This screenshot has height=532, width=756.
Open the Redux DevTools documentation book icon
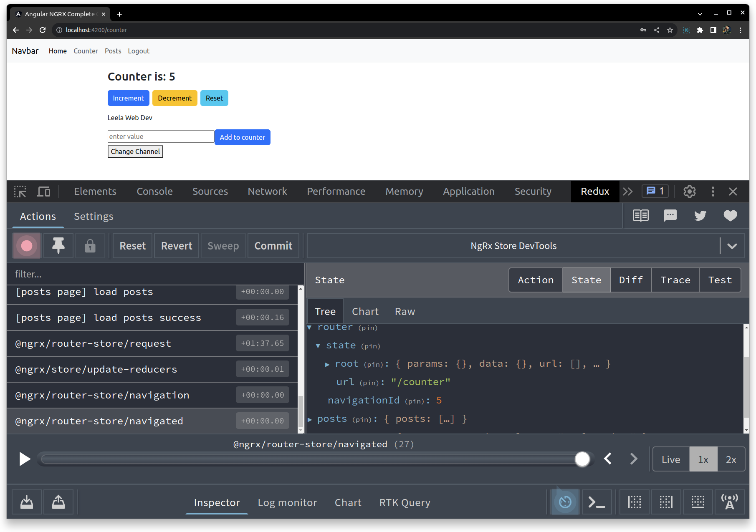pyautogui.click(x=641, y=216)
